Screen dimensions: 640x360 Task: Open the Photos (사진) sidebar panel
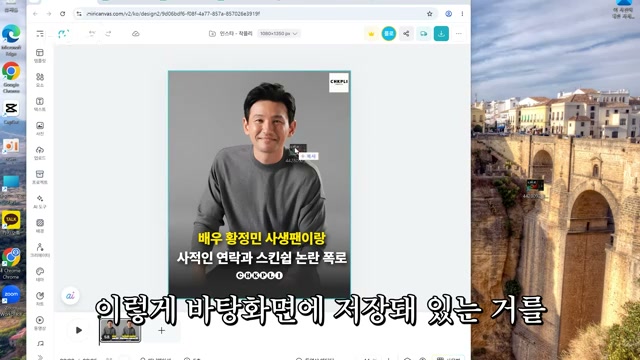click(40, 129)
